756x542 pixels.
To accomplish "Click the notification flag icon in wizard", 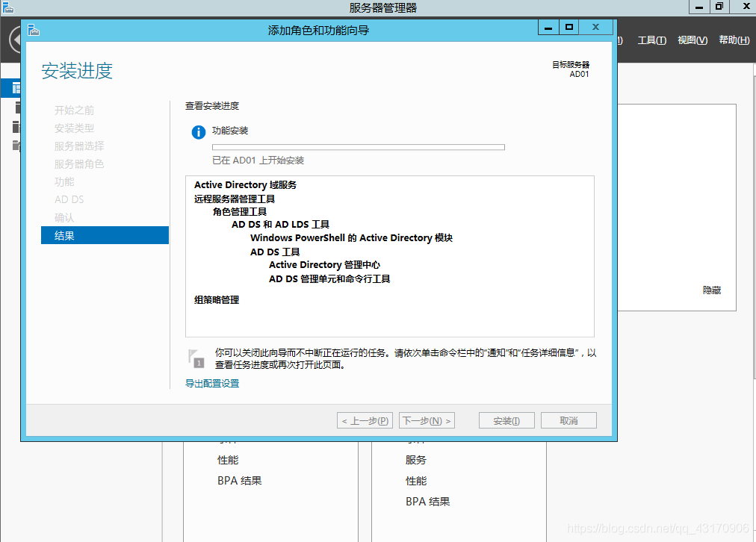I will tap(196, 358).
